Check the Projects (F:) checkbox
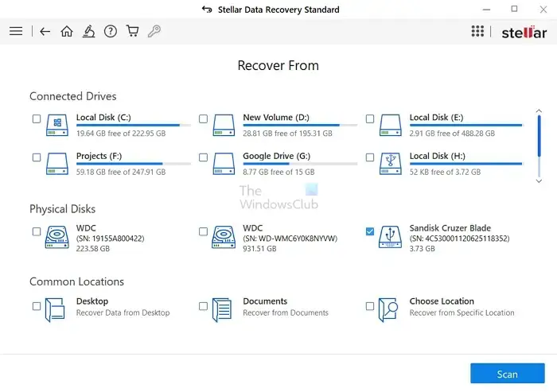This screenshot has height=392, width=557. [37, 157]
